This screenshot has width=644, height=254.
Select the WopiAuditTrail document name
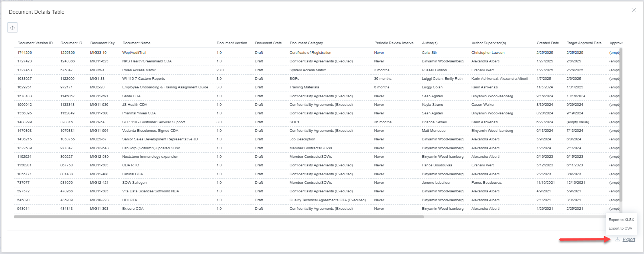point(134,53)
